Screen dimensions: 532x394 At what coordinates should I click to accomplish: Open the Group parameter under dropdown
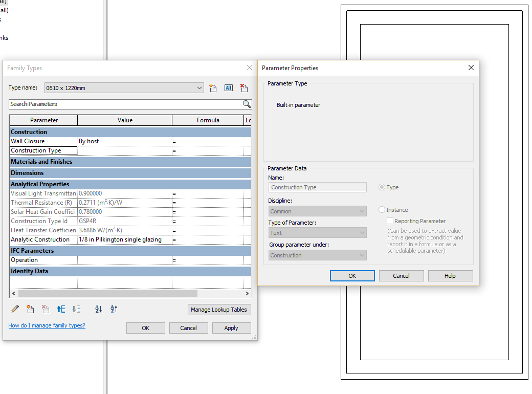pos(361,255)
